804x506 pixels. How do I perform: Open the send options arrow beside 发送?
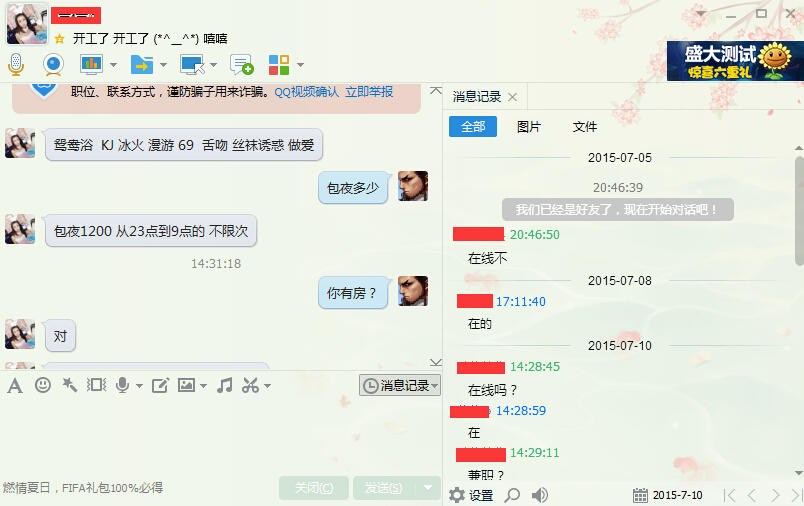click(428, 488)
